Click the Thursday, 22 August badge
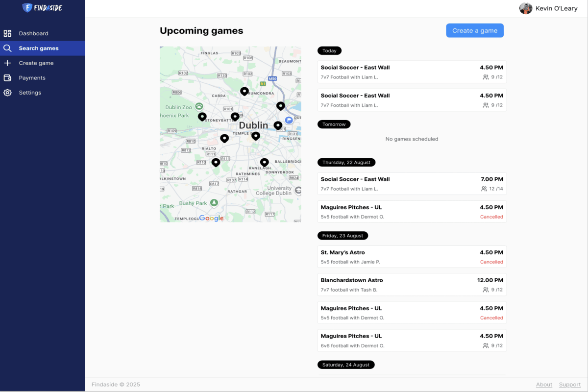The height and width of the screenshot is (392, 588). pos(346,162)
